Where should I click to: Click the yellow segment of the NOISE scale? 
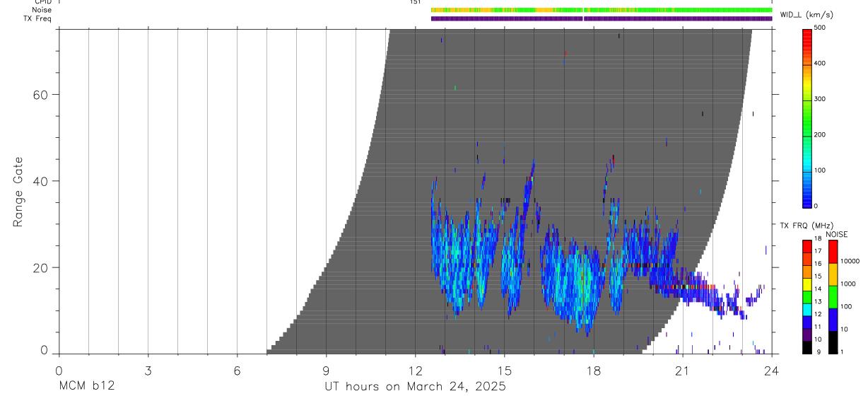point(833,274)
